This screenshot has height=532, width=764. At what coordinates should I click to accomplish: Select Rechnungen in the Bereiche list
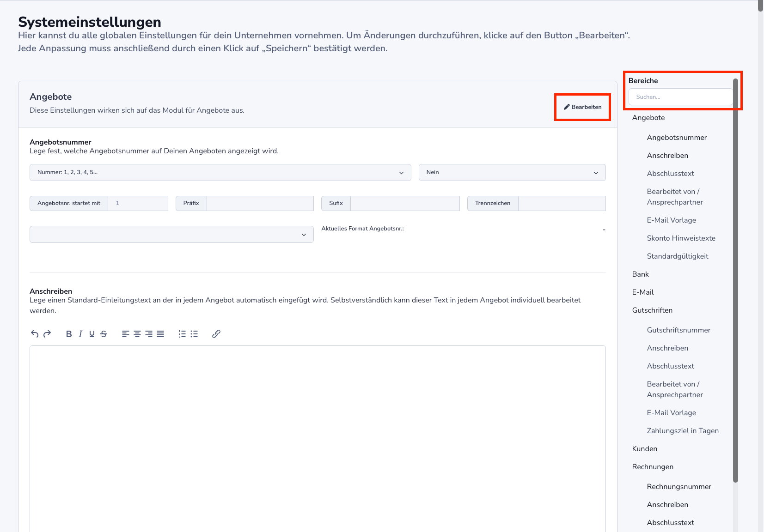pos(653,467)
